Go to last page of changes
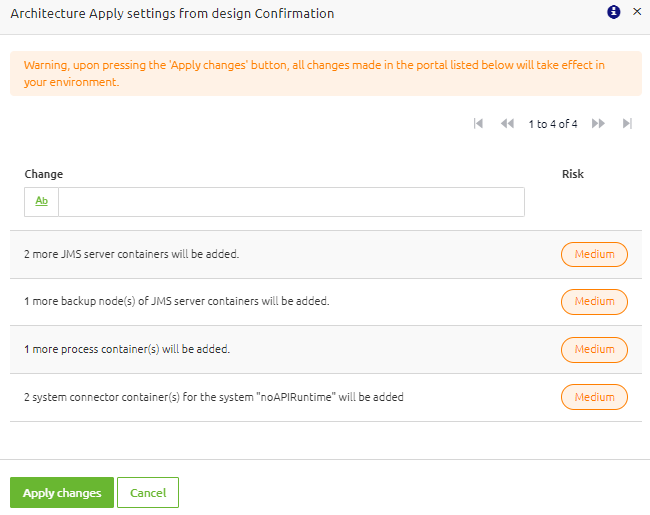 (x=627, y=124)
